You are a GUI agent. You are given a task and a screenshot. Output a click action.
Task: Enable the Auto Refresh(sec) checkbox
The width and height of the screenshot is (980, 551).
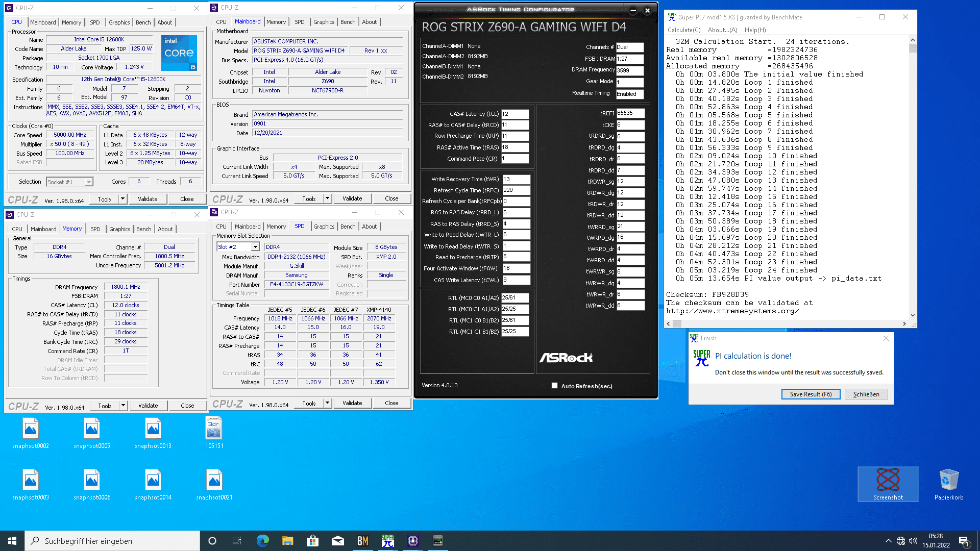point(554,386)
